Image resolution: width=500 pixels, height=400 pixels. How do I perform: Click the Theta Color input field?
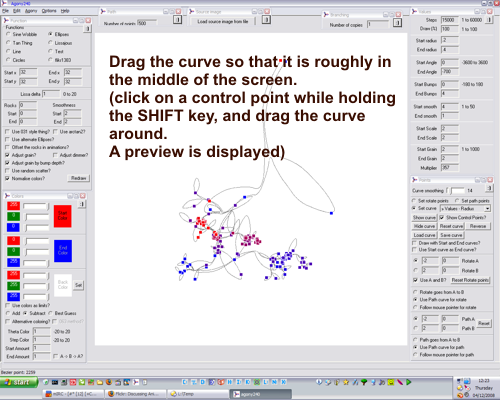coord(42,331)
